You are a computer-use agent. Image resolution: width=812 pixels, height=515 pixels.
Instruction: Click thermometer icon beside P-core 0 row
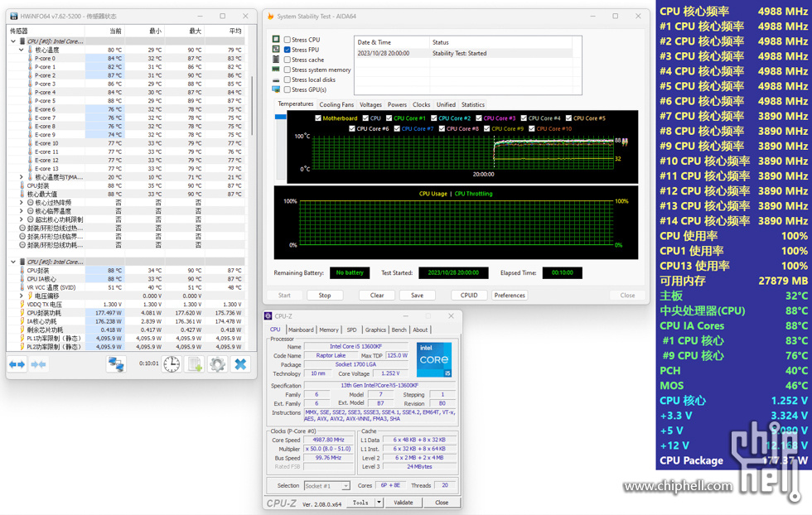30,59
